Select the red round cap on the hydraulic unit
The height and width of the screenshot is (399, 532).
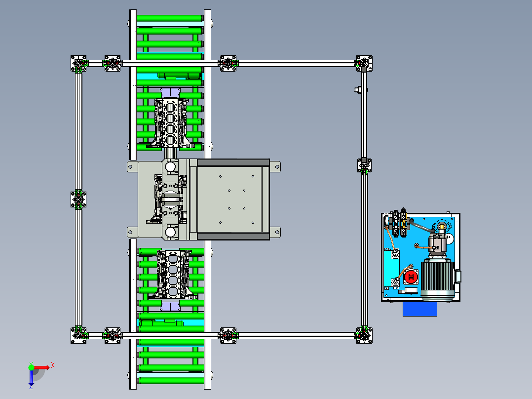[x=411, y=277]
